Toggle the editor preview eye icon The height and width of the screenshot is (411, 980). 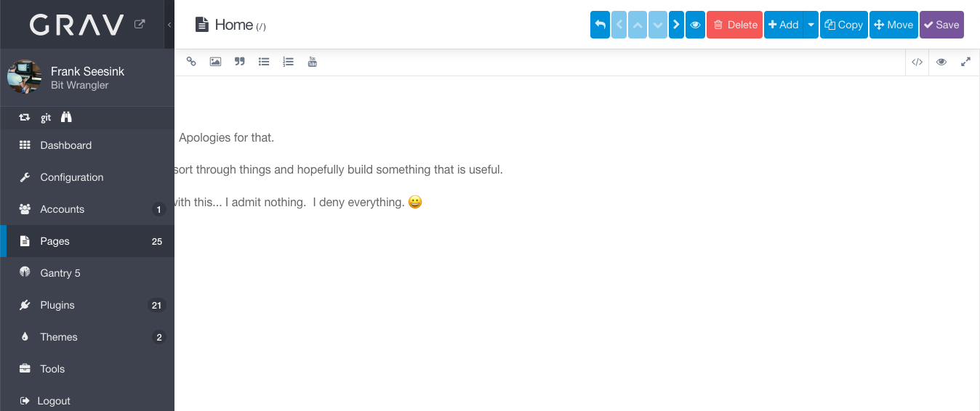941,62
